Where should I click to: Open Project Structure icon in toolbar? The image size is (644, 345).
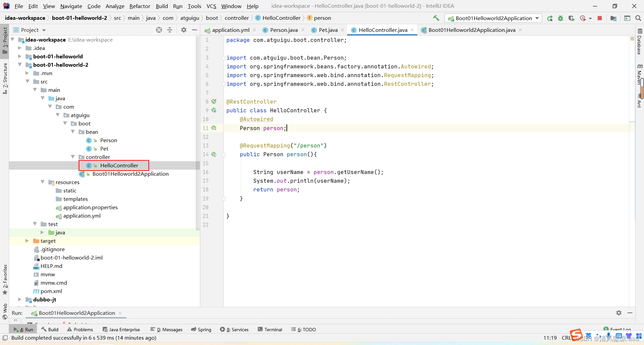pos(613,18)
